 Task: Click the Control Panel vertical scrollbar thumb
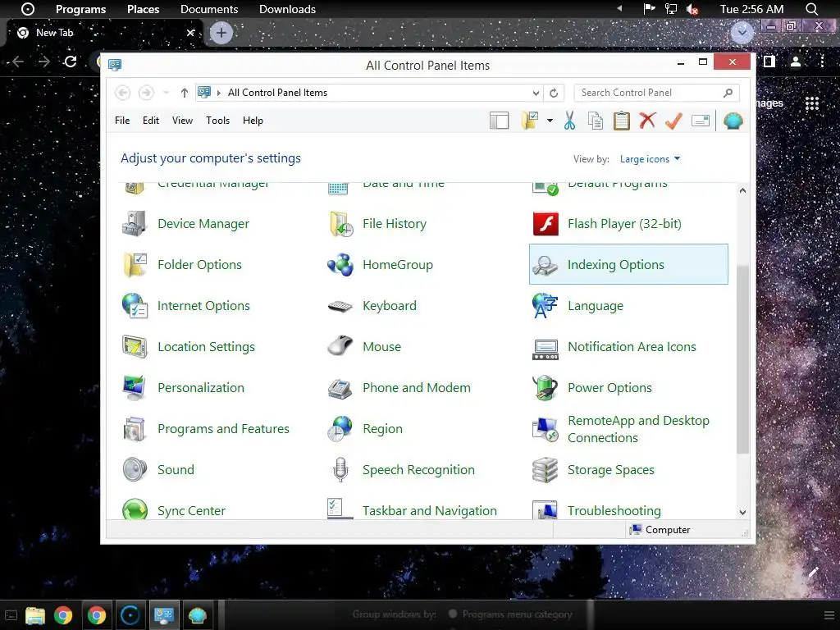(742, 359)
